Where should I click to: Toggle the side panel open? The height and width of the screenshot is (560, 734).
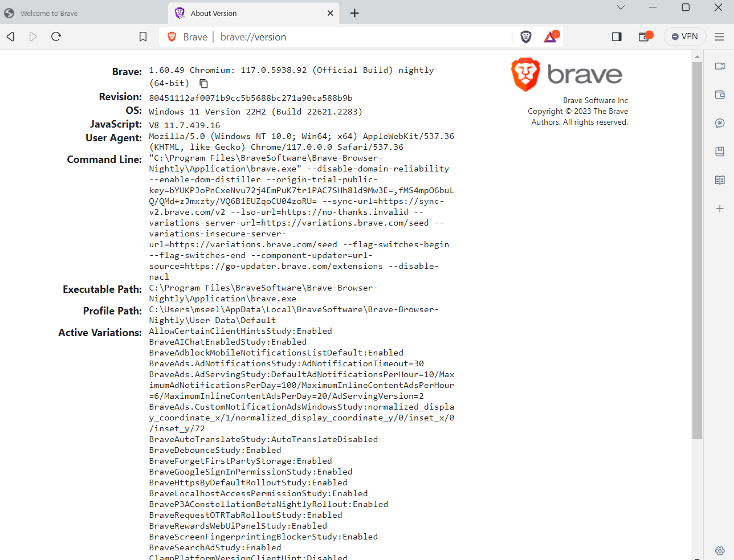pos(616,36)
